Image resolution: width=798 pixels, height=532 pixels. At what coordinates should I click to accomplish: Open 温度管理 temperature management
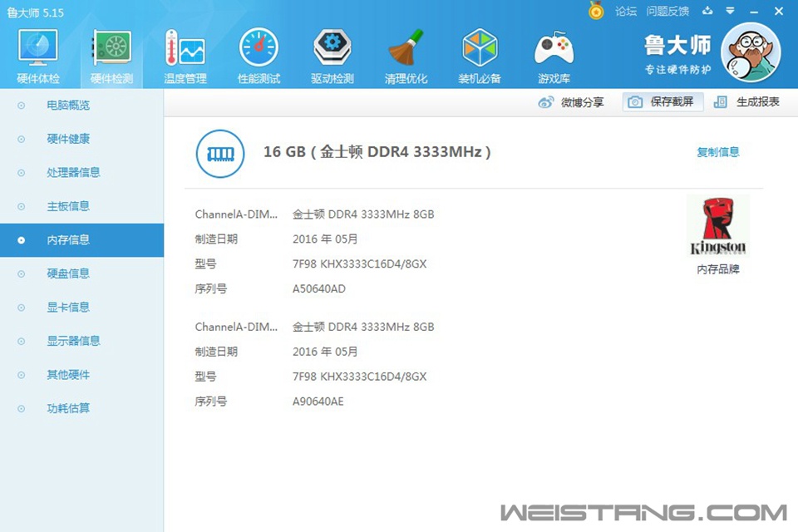185,56
